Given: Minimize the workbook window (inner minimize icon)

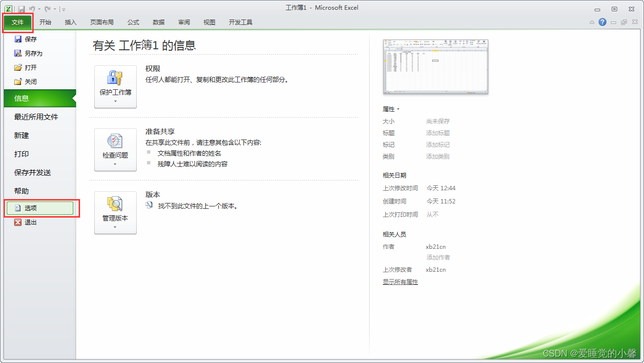Looking at the screenshot, I should coord(613,22).
